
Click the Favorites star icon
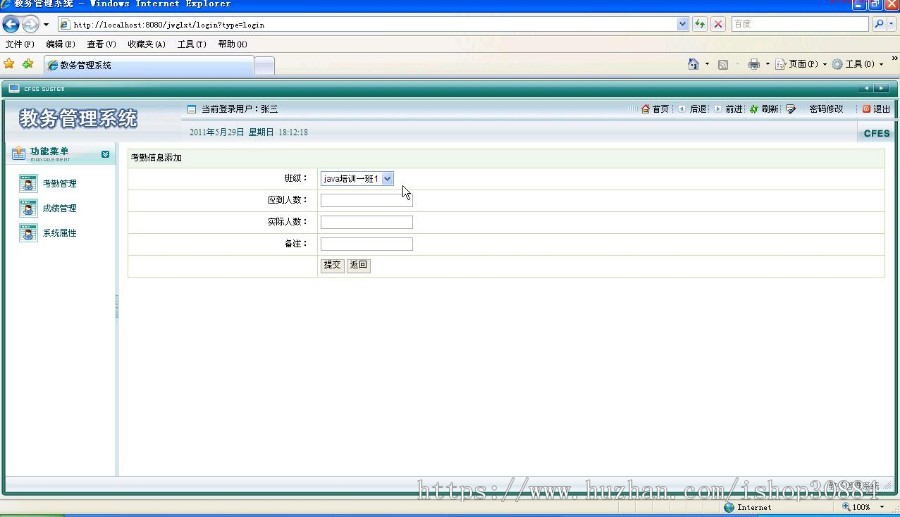pos(9,64)
